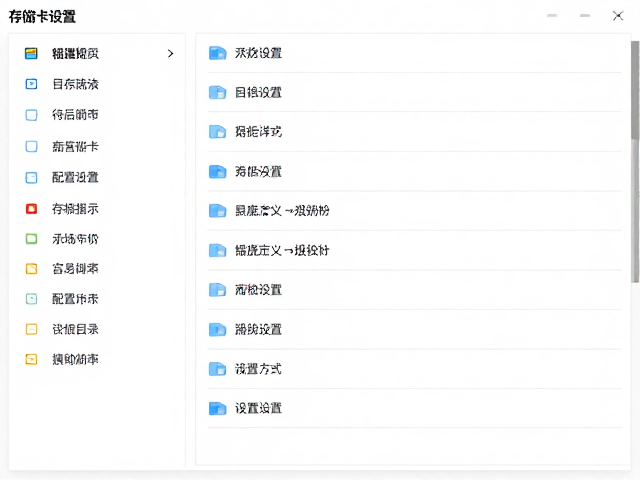Click the vertical scrollbar on the right
Viewport: 640px width, 480px height.
(635, 162)
